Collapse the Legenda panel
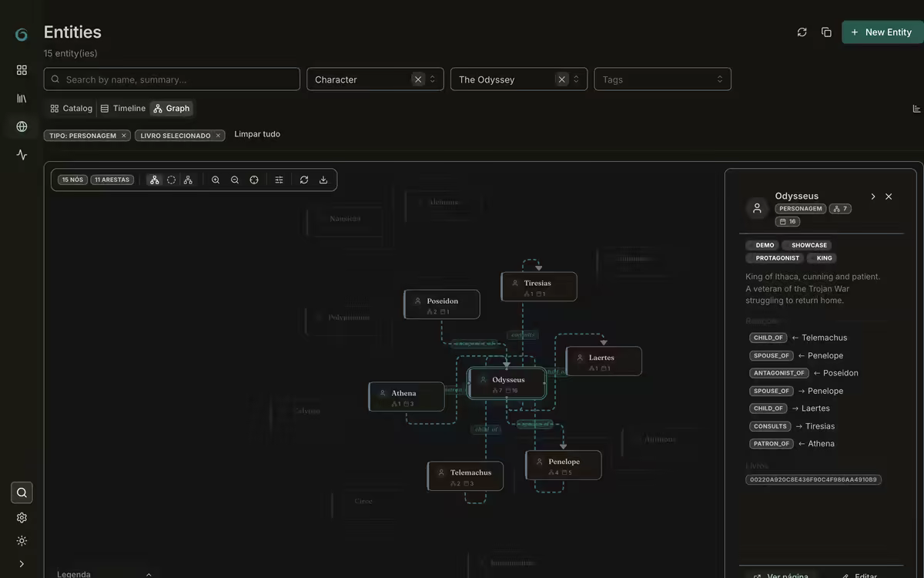Viewport: 924px width, 578px height. pos(149,574)
